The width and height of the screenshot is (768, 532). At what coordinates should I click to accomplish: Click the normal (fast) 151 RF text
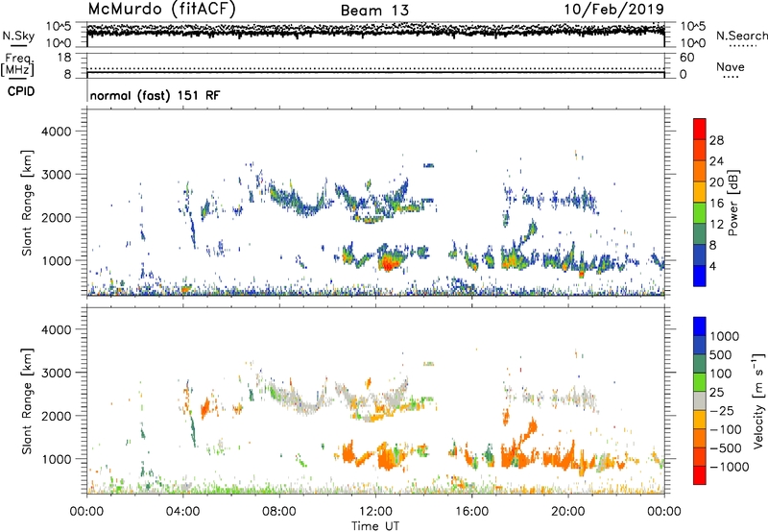[155, 95]
